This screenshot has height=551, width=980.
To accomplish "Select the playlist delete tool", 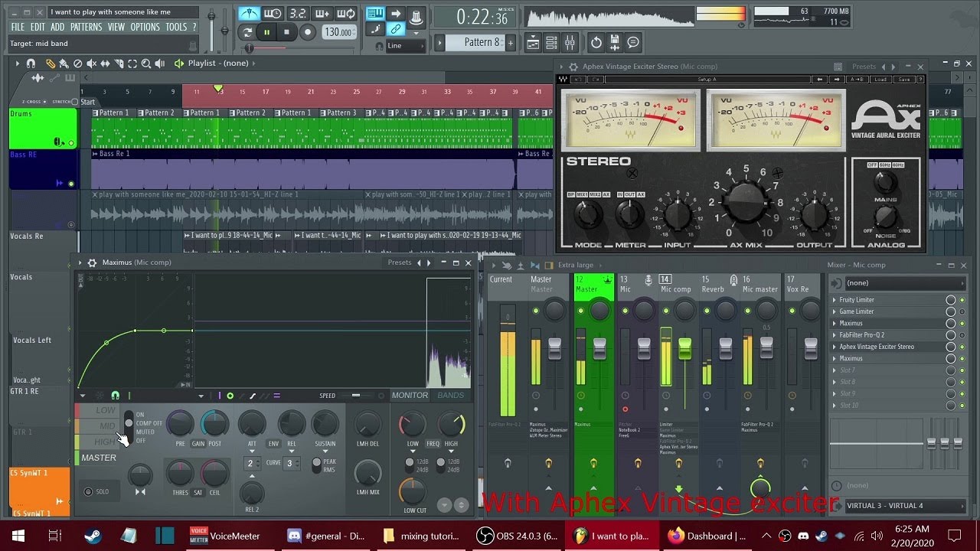I will pyautogui.click(x=77, y=64).
